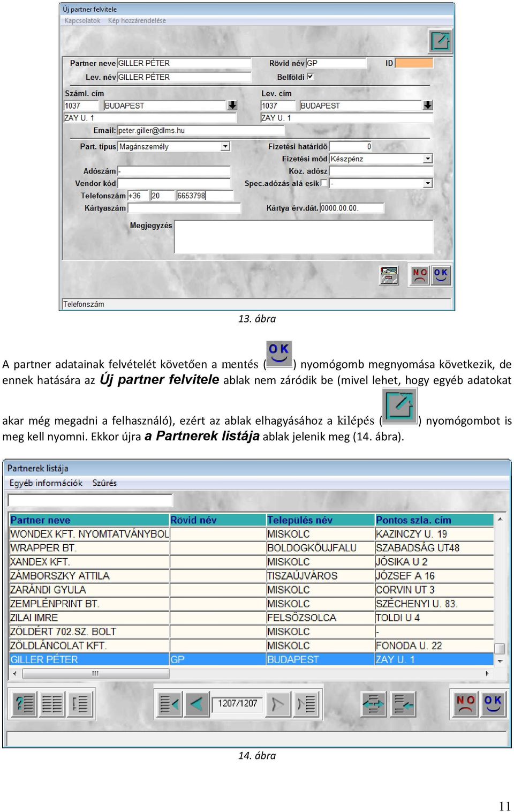This screenshot has height=812, width=514.
Task: Open the Part. típus dropdown showing Magánszemély
Action: click(x=225, y=146)
